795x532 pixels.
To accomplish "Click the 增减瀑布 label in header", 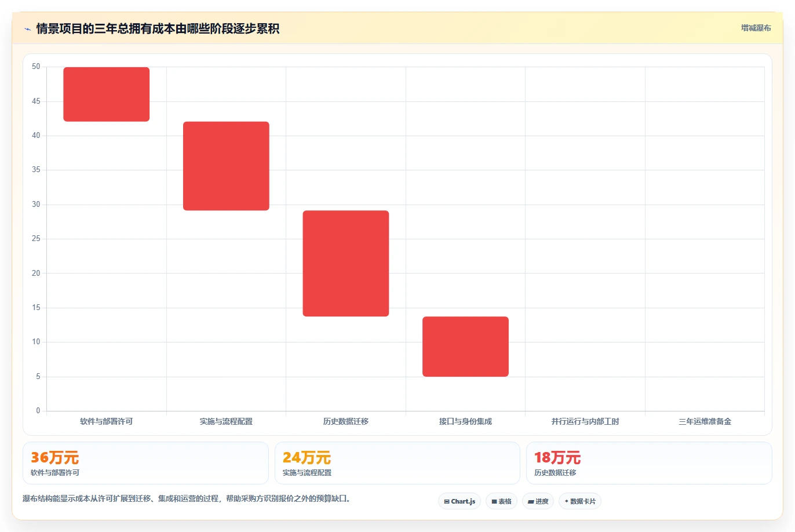I will 756,28.
